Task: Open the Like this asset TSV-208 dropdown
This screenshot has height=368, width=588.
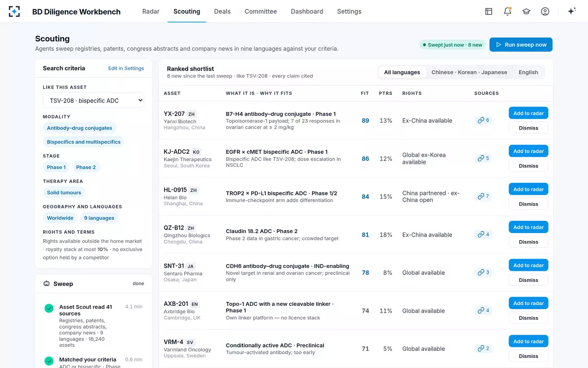Action: click(x=94, y=100)
